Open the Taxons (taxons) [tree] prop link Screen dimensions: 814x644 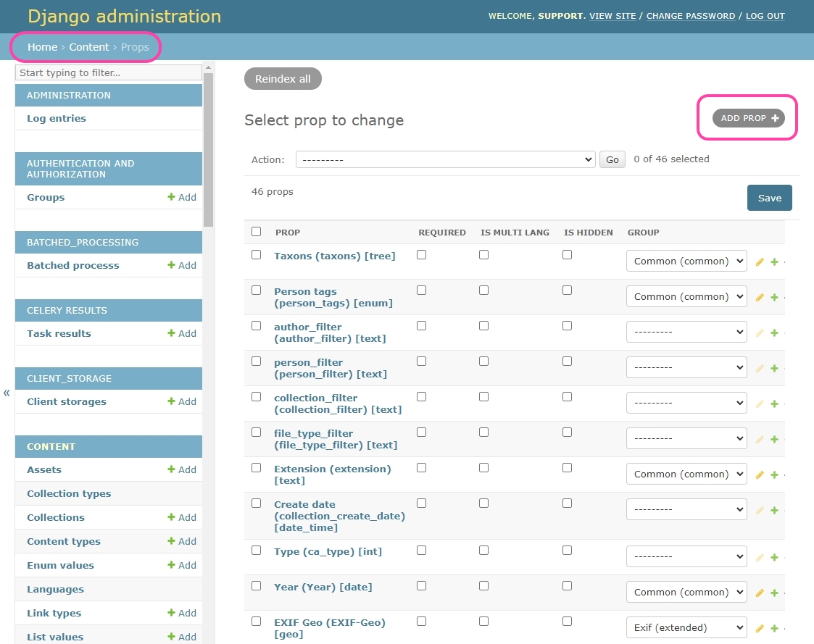(335, 256)
